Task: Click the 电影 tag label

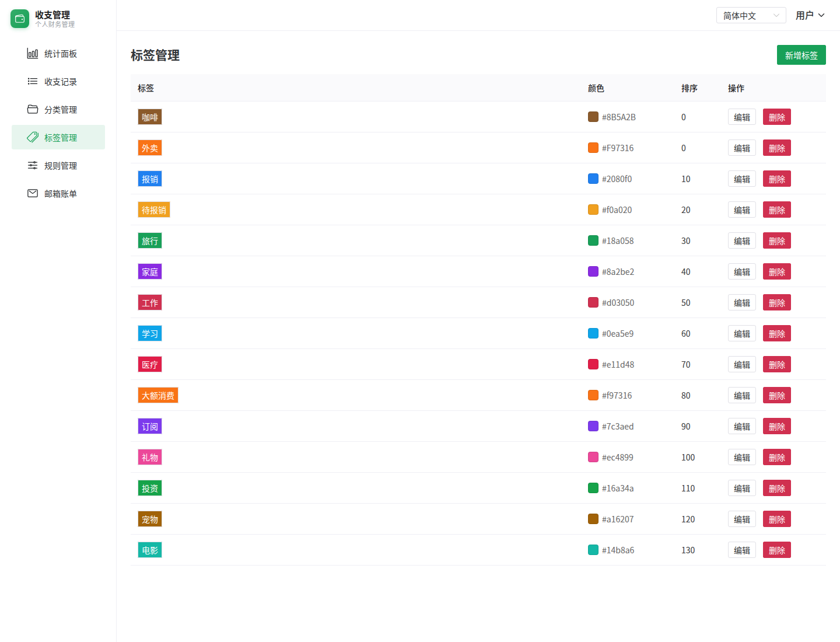Action: 150,550
